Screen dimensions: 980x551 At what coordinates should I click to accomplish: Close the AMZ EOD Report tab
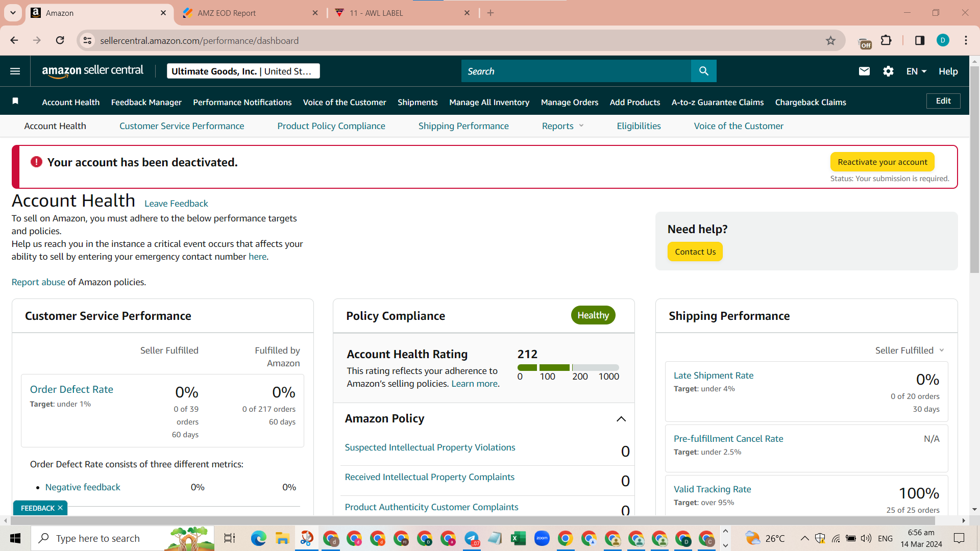click(315, 13)
